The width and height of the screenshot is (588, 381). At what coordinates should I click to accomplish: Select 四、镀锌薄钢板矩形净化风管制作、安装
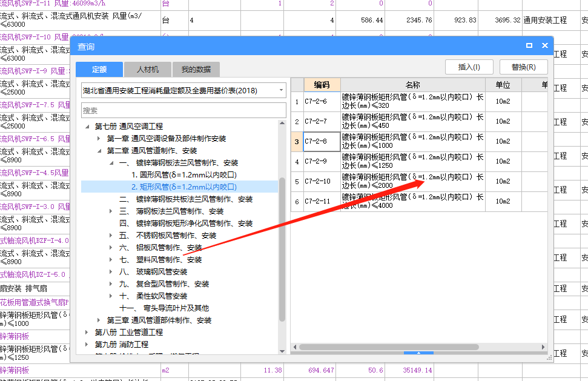[x=186, y=223]
